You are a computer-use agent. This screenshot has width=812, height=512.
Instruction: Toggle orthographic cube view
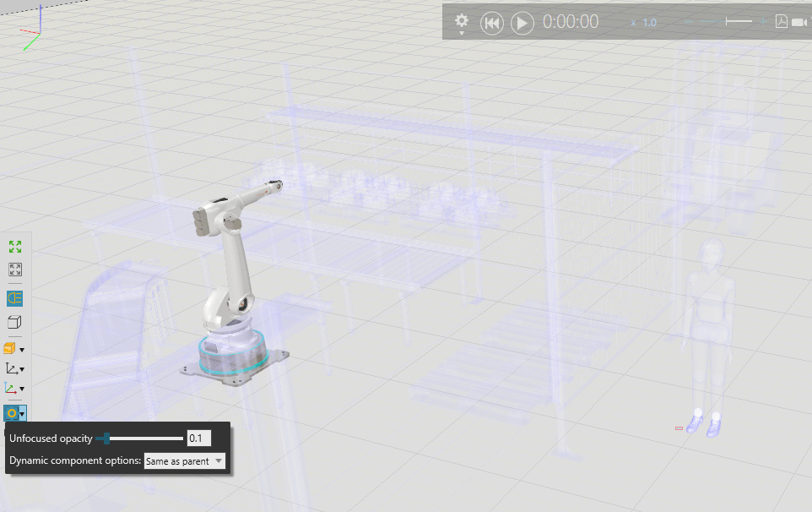[x=14, y=323]
